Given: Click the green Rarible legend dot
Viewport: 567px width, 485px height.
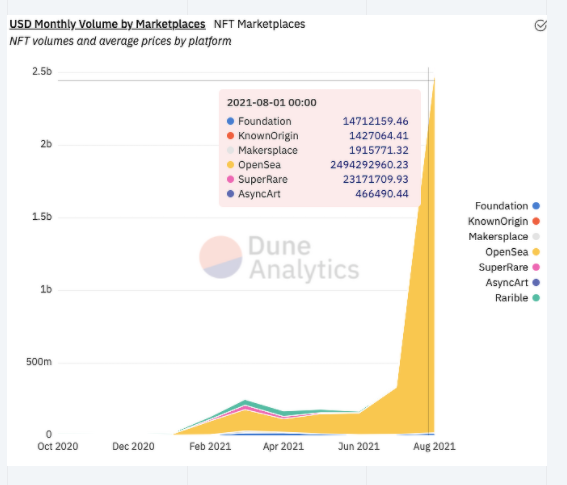Looking at the screenshot, I should [x=536, y=298].
